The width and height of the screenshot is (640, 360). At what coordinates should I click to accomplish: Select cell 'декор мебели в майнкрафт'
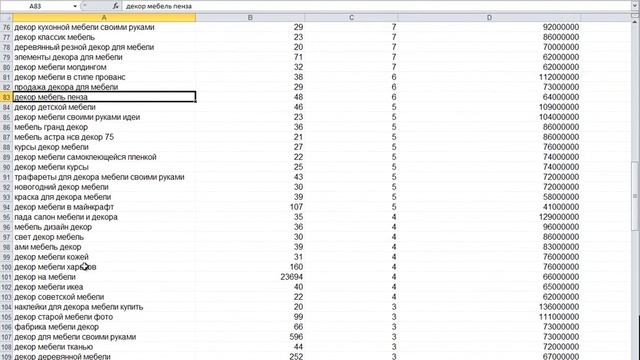pyautogui.click(x=104, y=207)
